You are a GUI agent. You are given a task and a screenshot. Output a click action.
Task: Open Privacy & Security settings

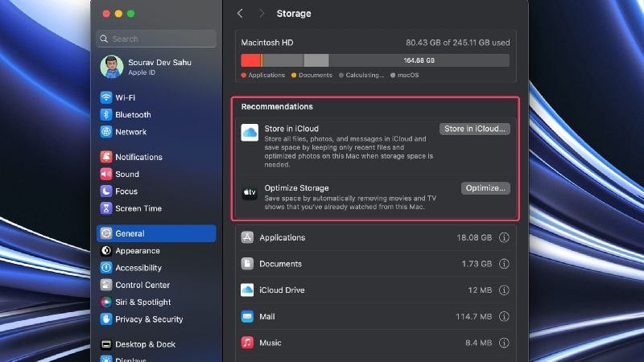[156, 319]
